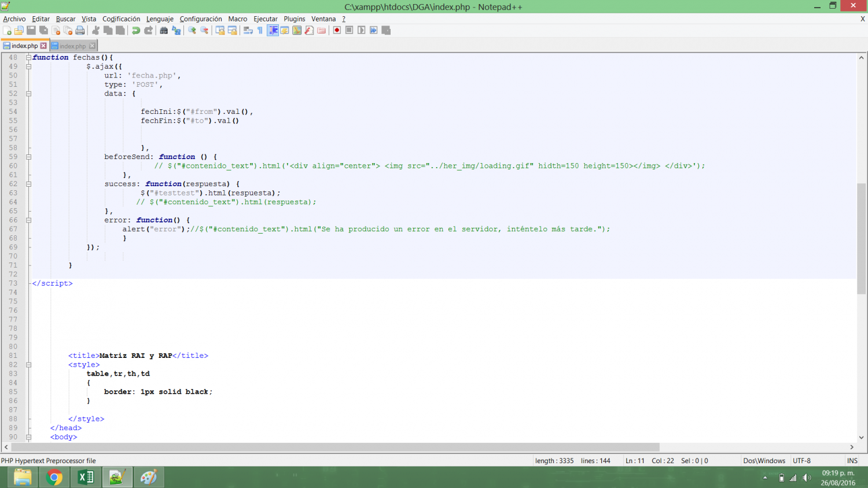Open the Editar menu
The image size is (868, 488).
tap(41, 19)
